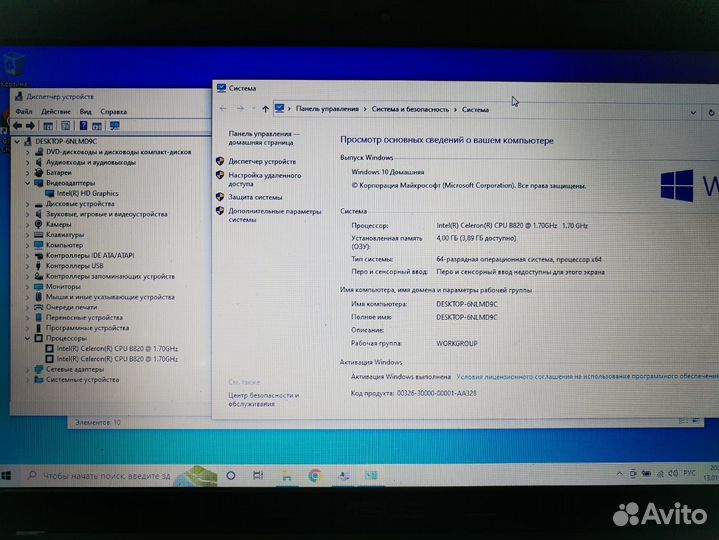Open Google Chrome from the taskbar

[315, 475]
